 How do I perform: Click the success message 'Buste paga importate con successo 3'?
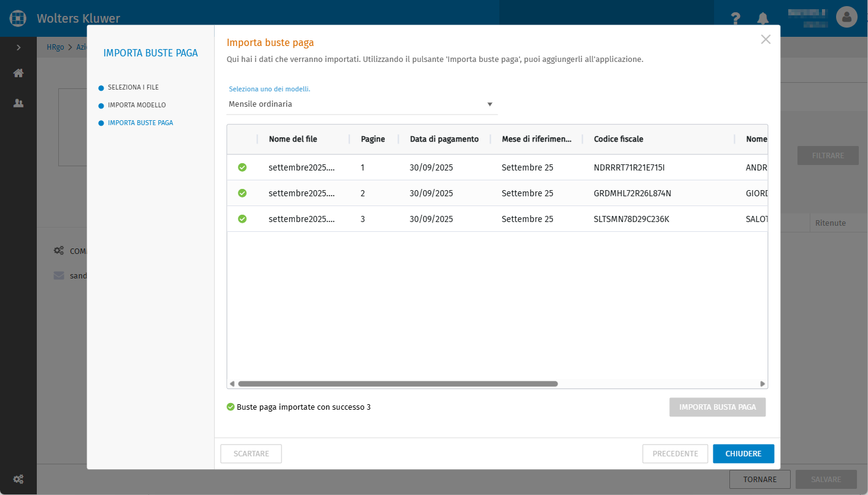coord(304,407)
